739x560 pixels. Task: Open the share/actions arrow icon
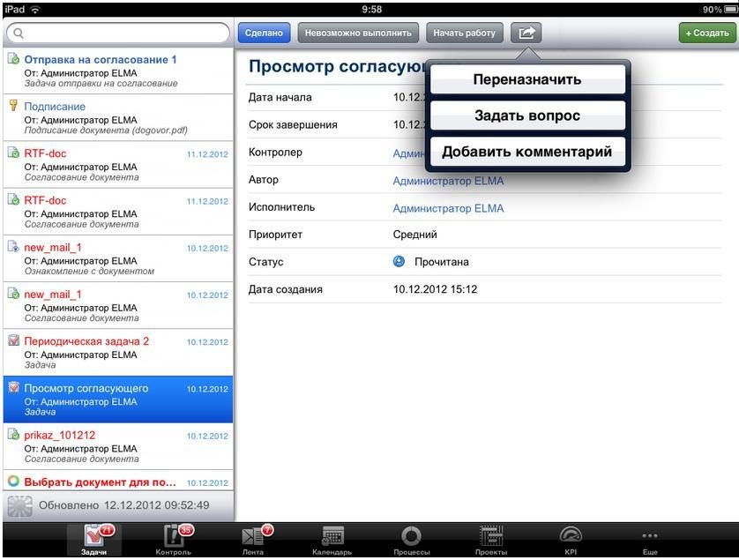click(x=526, y=33)
